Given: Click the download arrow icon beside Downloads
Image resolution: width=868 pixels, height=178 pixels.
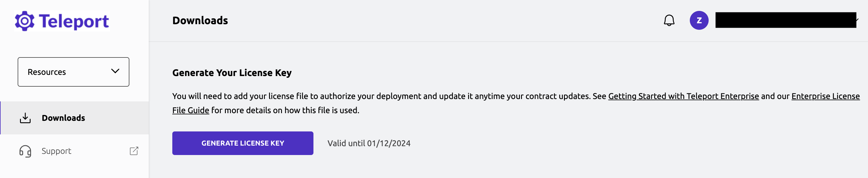Looking at the screenshot, I should [25, 118].
